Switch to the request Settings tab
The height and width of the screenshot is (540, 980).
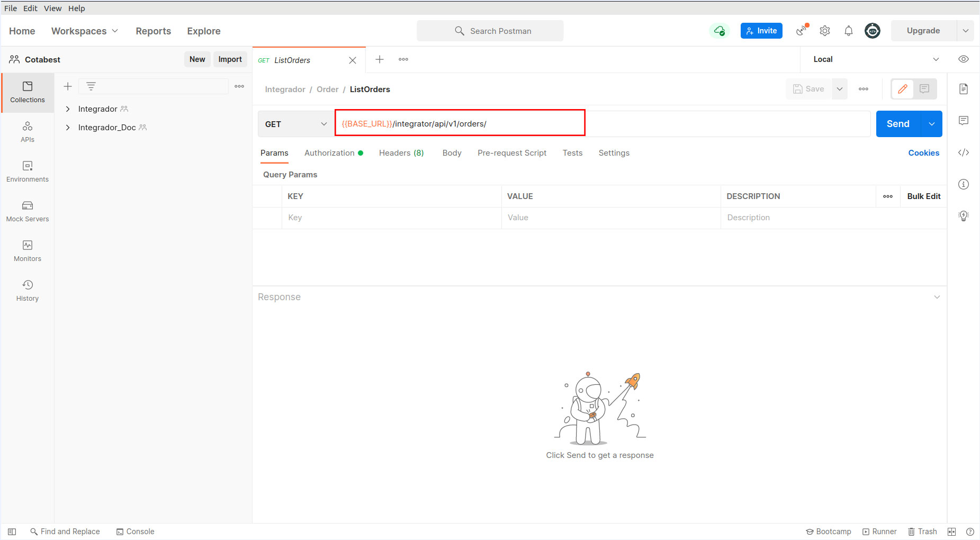tap(614, 153)
